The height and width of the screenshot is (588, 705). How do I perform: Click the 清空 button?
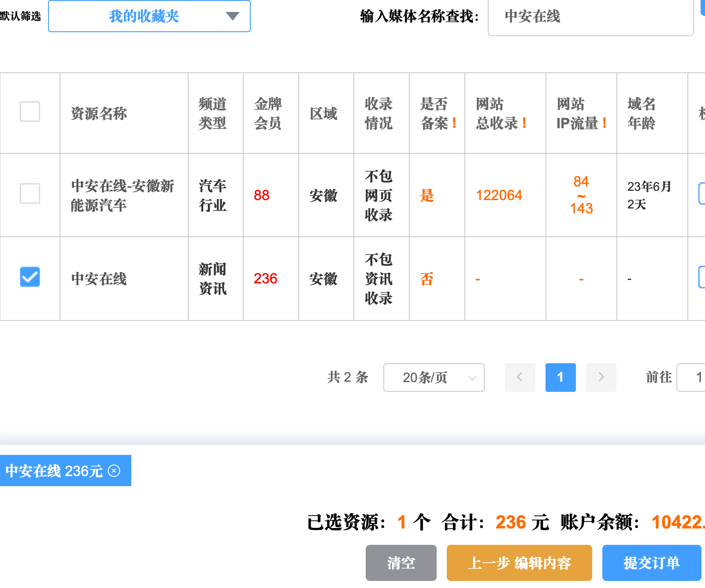pyautogui.click(x=401, y=563)
